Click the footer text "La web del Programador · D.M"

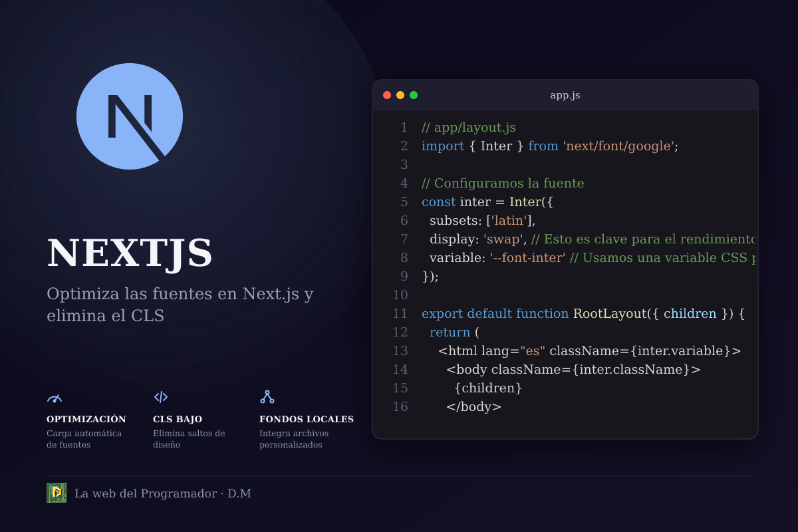163,493
